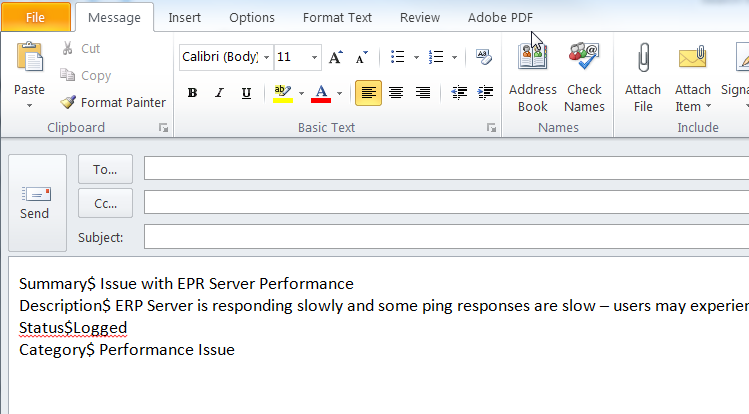Cut the selected text
The image size is (749, 414).
[81, 49]
